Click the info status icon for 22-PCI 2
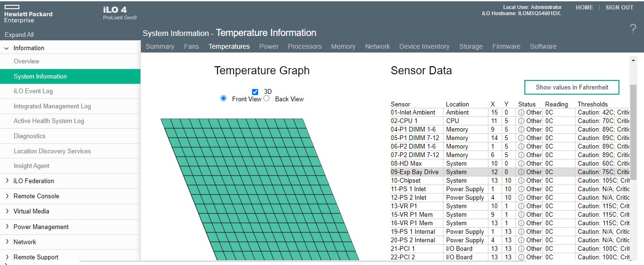This screenshot has height=265, width=644. tap(521, 257)
